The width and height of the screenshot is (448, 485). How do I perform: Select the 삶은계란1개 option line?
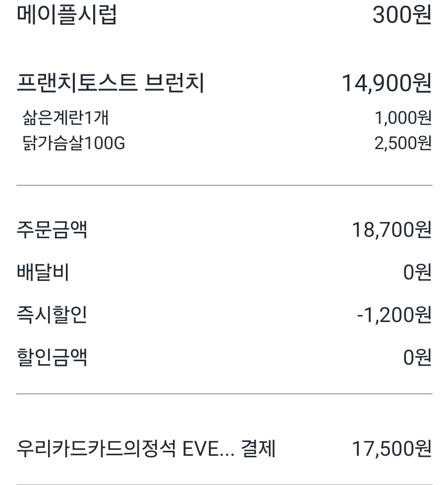pos(65,118)
